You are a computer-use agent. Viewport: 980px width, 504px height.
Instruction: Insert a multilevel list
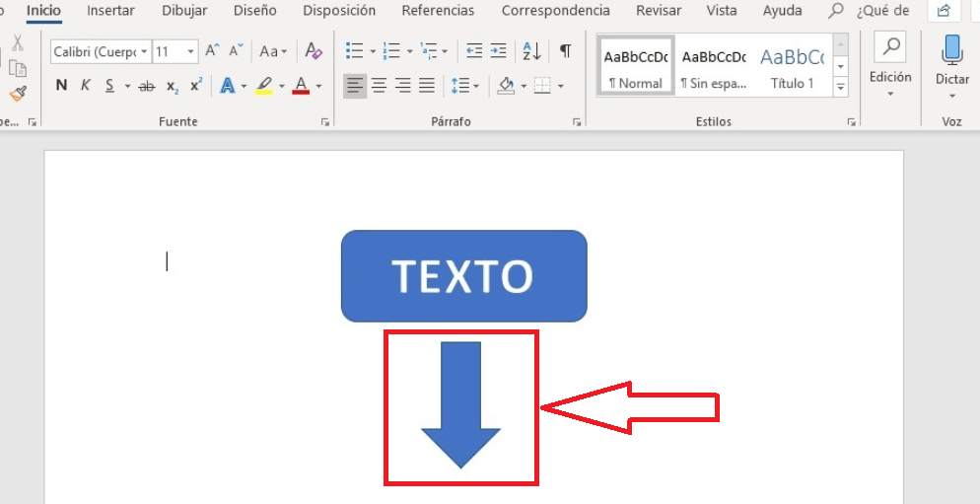coord(429,50)
